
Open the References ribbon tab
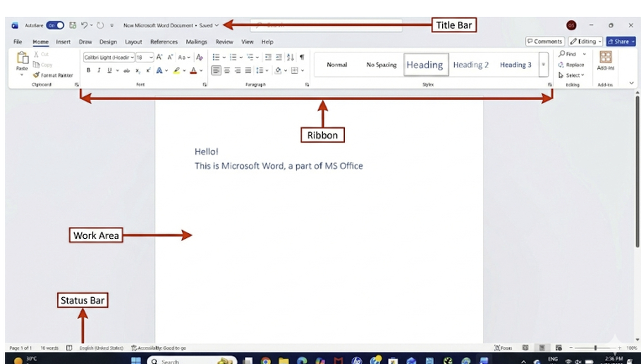pyautogui.click(x=164, y=42)
